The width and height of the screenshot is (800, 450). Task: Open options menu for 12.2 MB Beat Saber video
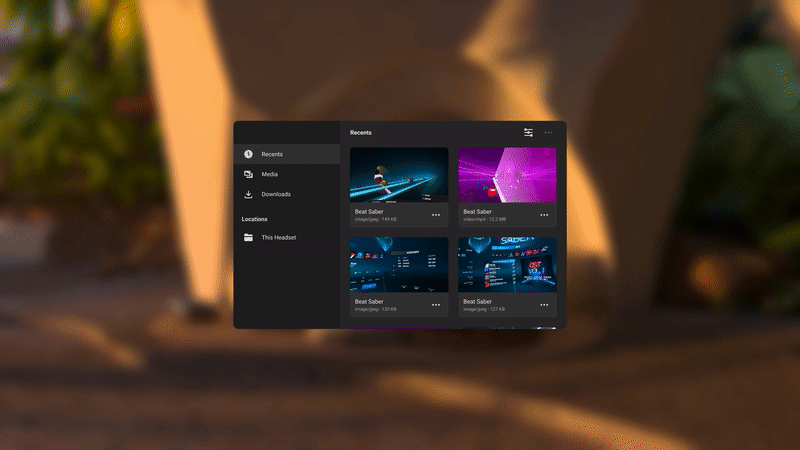544,215
